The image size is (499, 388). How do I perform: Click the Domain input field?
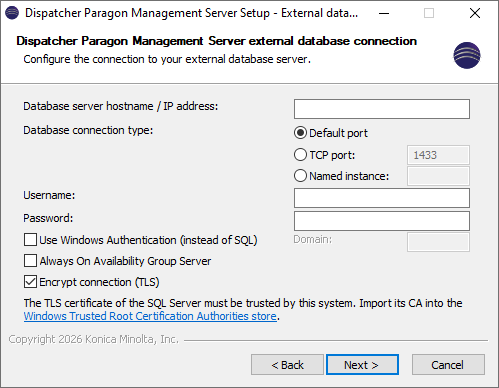pos(438,242)
